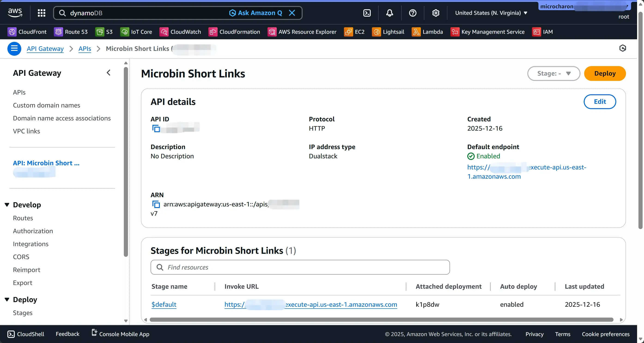Launch CloudShell from the top navigation bar
644x343 pixels.
367,13
